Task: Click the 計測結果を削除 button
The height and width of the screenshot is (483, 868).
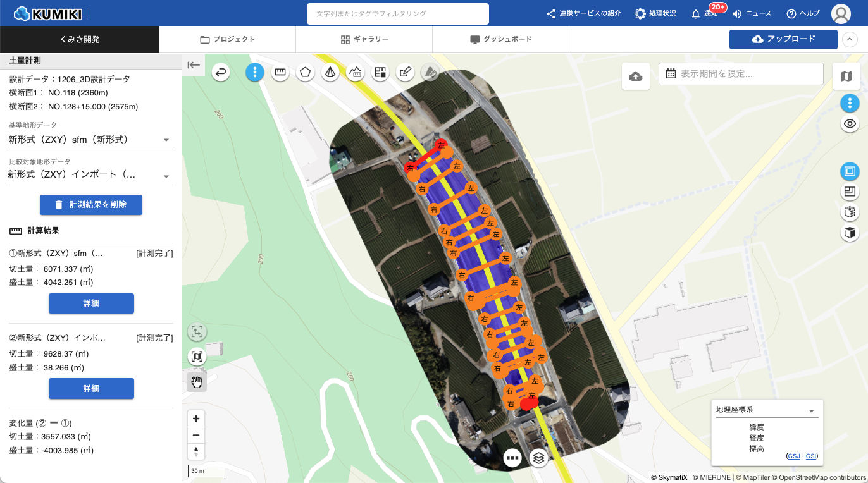Action: [91, 205]
